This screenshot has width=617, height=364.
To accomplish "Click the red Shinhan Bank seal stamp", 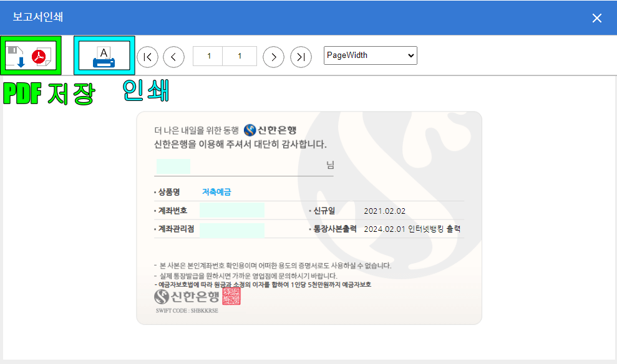I will pyautogui.click(x=231, y=297).
